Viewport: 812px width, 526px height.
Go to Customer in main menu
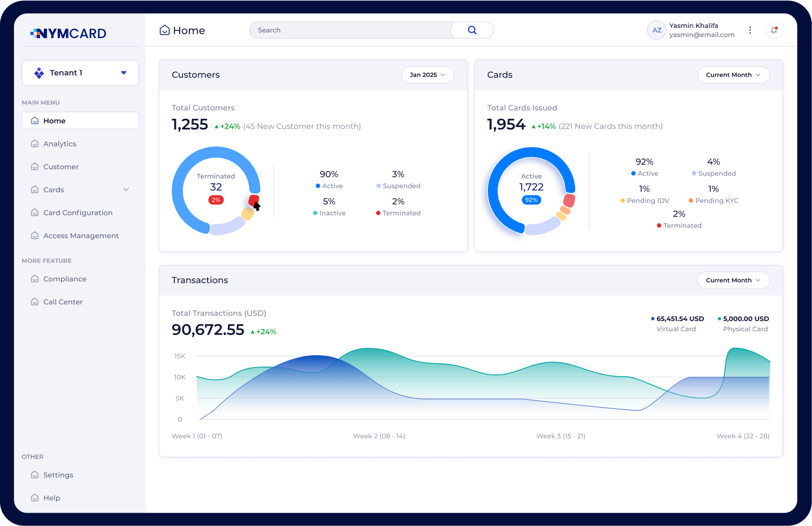pyautogui.click(x=61, y=167)
